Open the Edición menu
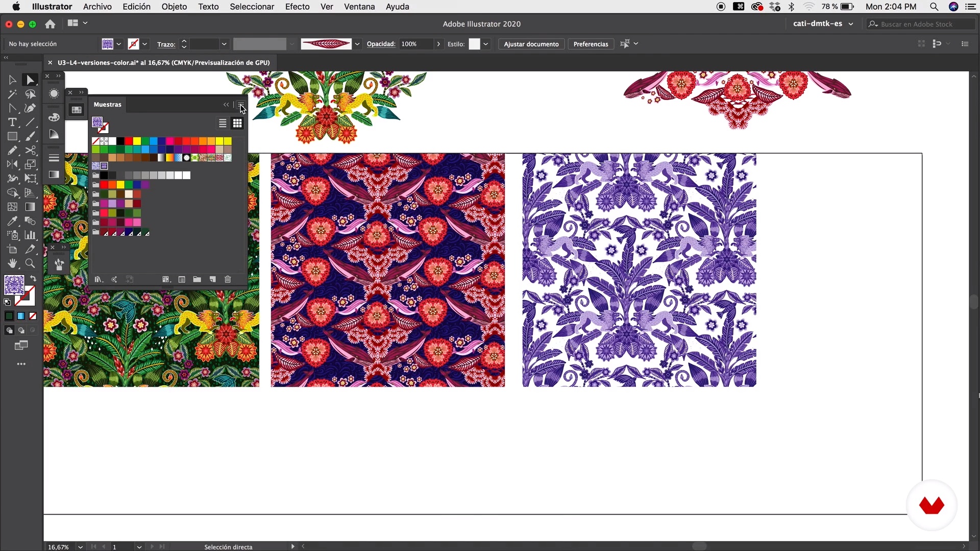This screenshot has width=980, height=551. (x=136, y=7)
